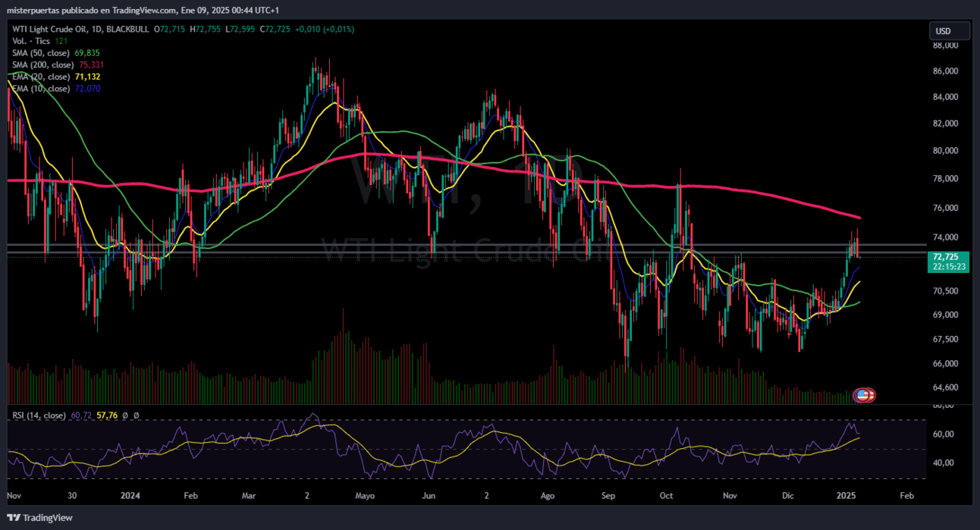Select the EMA (10, close) indicator legend
Image resolution: width=980 pixels, height=530 pixels.
point(42,89)
